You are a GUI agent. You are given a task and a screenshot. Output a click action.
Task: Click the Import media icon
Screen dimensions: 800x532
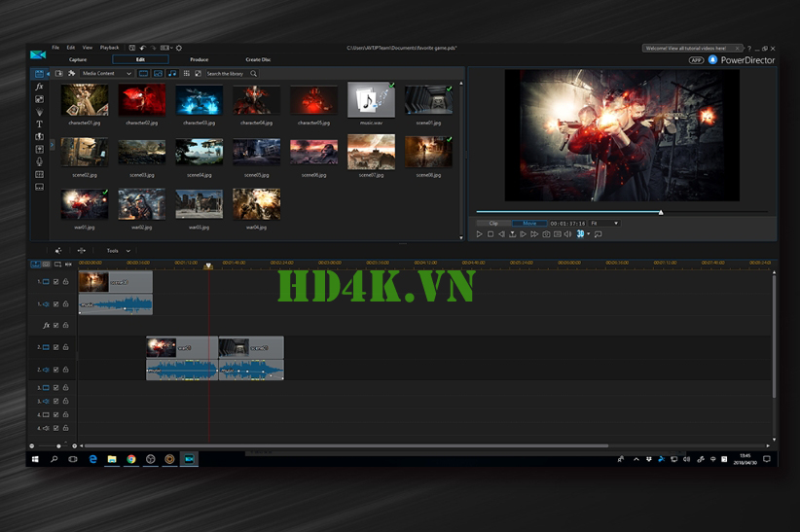(58, 74)
